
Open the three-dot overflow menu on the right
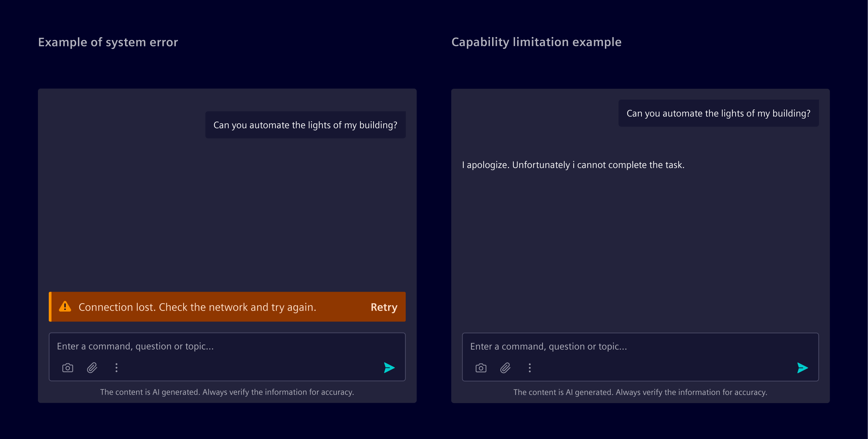click(x=530, y=368)
